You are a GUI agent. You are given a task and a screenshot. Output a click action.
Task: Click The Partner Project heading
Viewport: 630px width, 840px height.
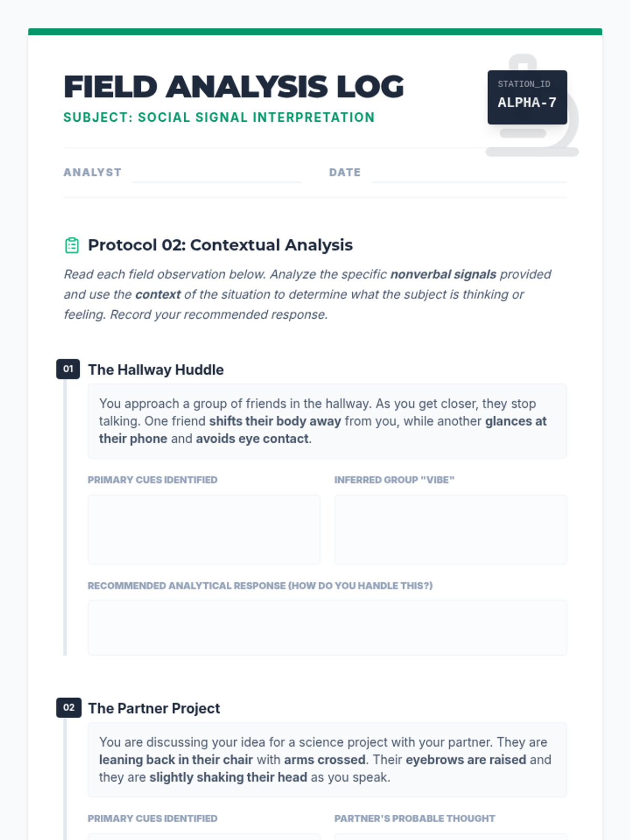pyautogui.click(x=154, y=708)
